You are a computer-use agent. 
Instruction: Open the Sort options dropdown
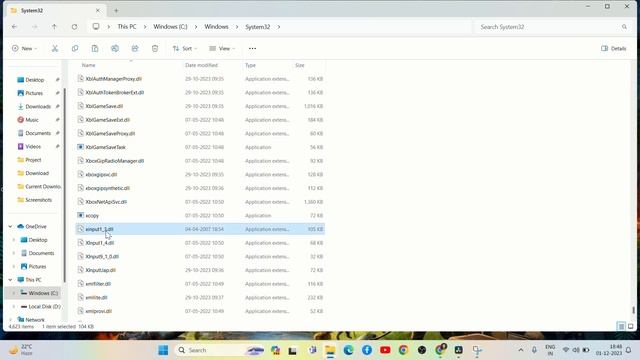[x=185, y=49]
